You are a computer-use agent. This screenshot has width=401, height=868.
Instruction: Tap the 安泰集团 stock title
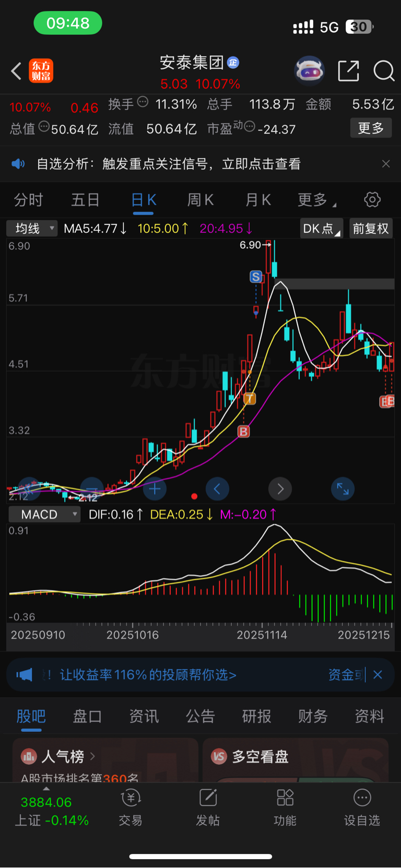tap(192, 63)
